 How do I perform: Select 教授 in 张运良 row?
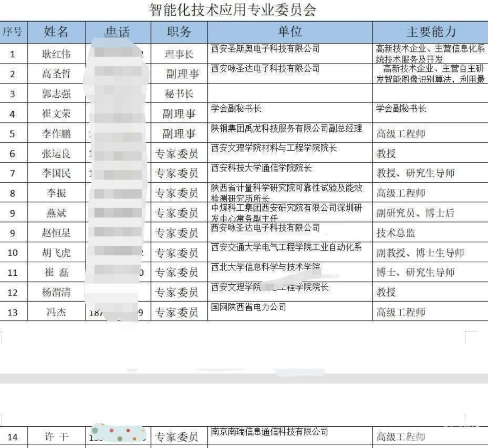386,154
